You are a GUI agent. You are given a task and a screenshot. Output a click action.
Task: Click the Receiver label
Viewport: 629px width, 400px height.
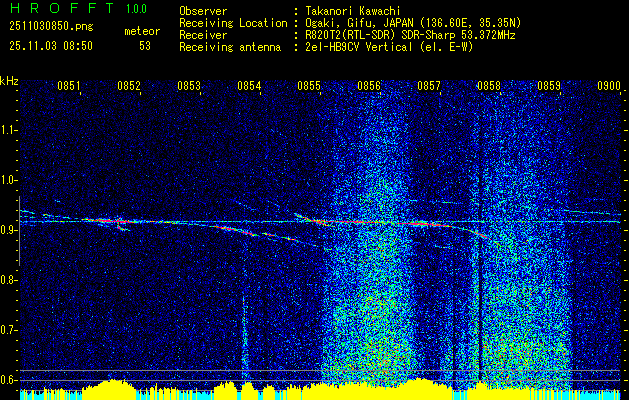click(203, 35)
